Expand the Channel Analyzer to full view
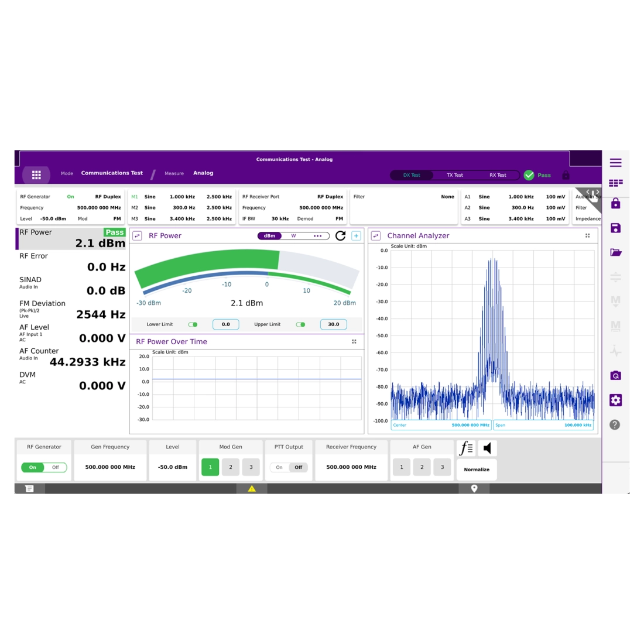The height and width of the screenshot is (644, 644). click(x=588, y=236)
